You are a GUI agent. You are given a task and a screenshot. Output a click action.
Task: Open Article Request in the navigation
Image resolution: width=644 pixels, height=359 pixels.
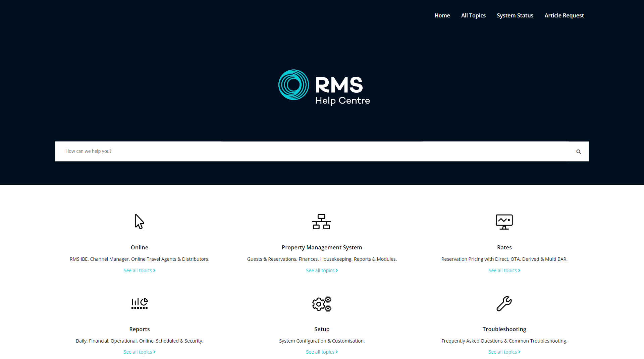(x=564, y=15)
